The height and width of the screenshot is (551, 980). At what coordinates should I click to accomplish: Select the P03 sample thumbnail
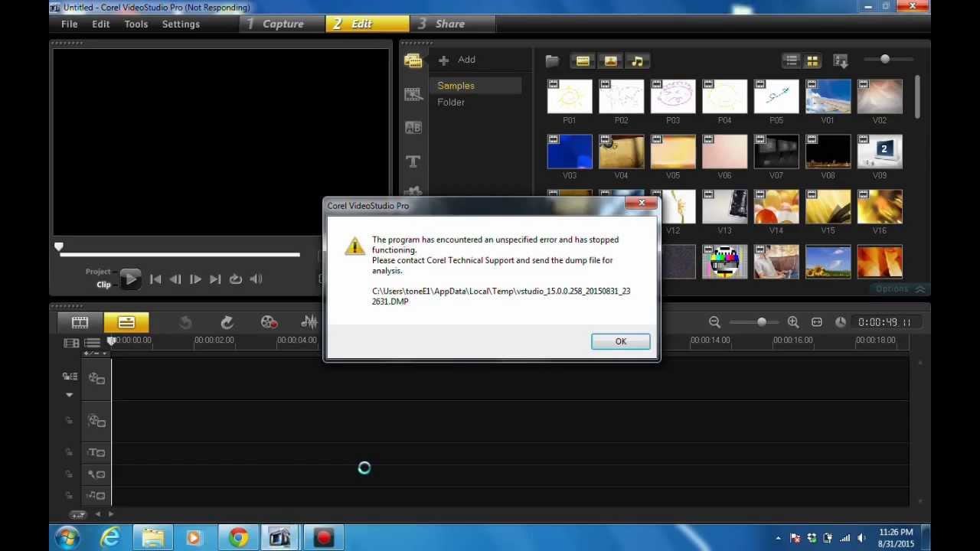pos(672,96)
